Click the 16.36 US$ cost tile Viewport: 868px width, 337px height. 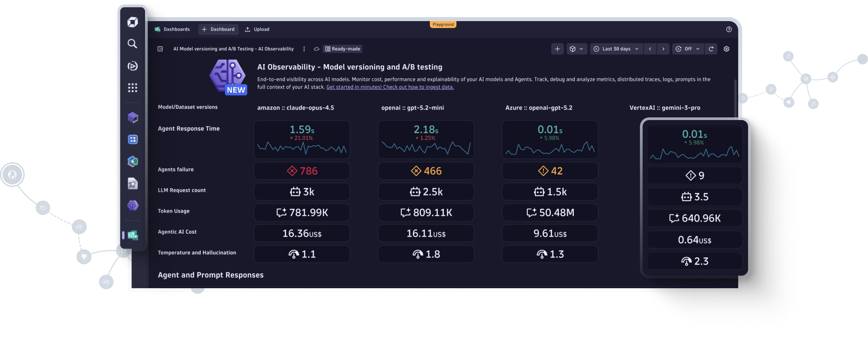tap(302, 233)
